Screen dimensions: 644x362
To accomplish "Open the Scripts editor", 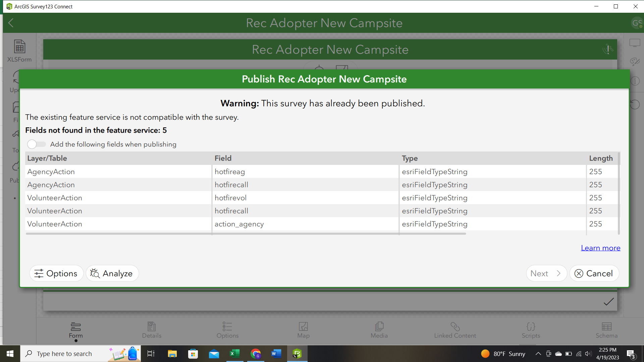I will tap(531, 330).
